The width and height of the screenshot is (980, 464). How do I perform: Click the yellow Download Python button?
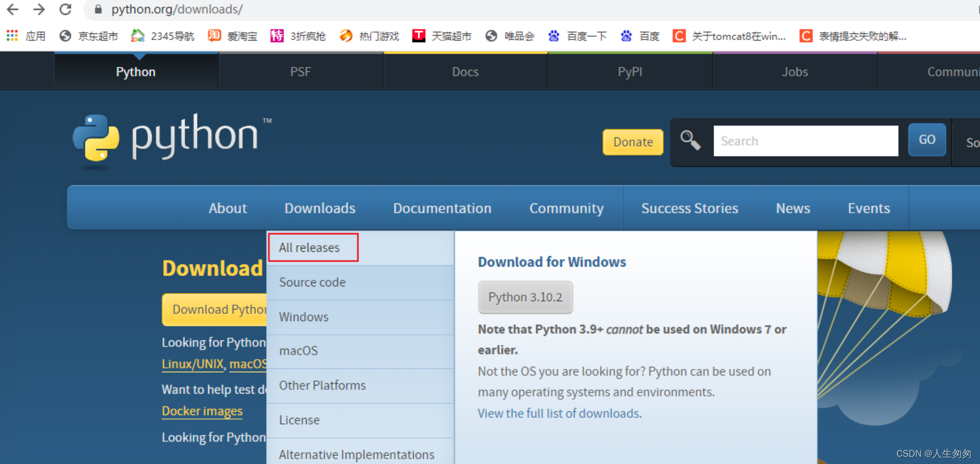point(214,310)
